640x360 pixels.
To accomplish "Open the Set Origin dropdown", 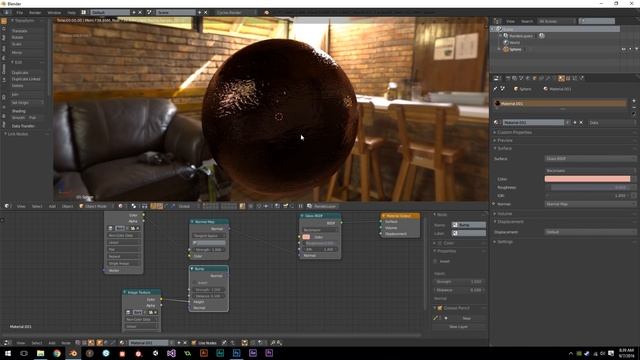I will (x=27, y=103).
